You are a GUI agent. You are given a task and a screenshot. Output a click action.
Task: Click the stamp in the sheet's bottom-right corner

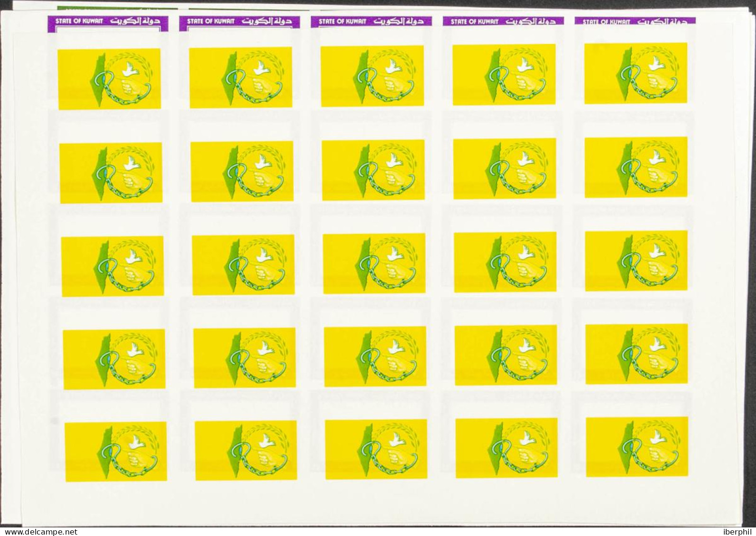tap(637, 447)
